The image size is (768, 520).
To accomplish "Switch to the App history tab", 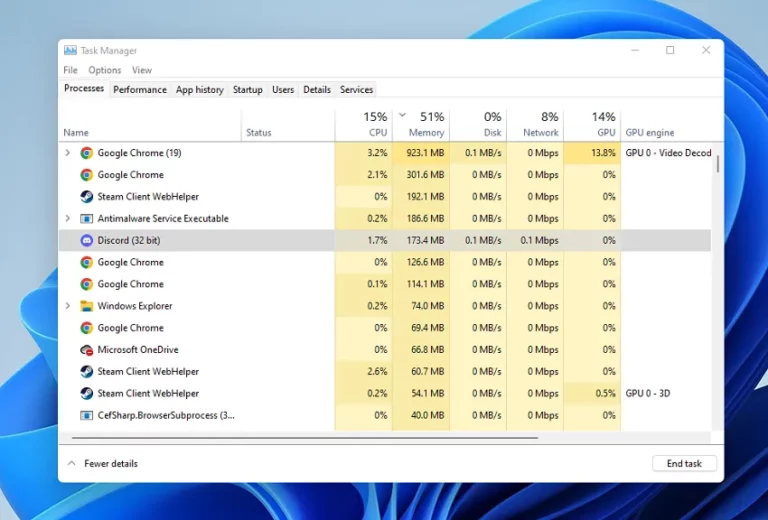I will [200, 90].
